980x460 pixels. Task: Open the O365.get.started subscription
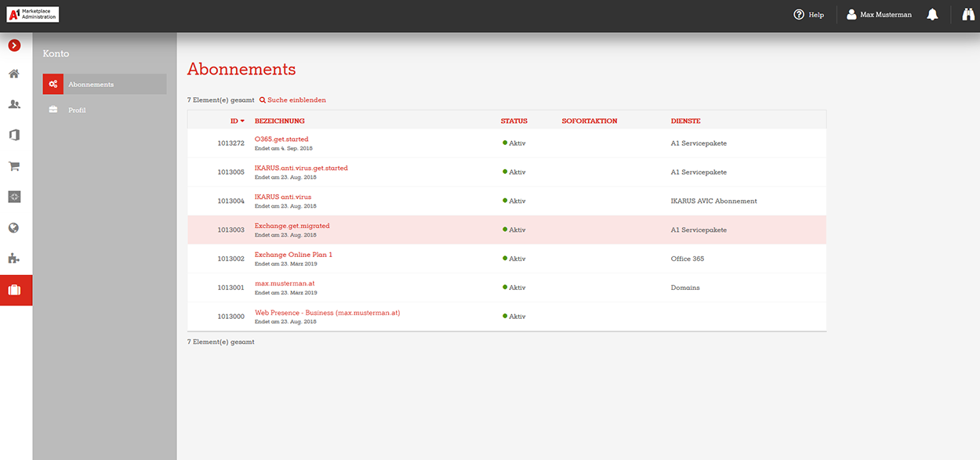(281, 139)
